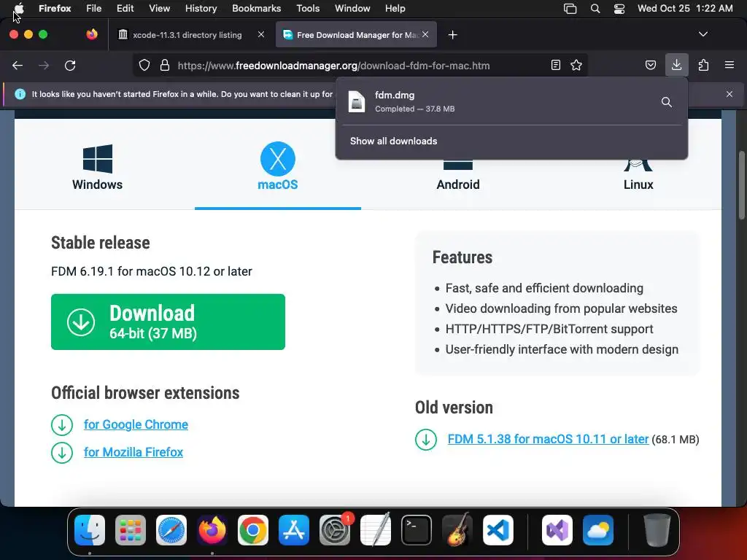747x560 pixels.
Task: Open the Bookmarks menu
Action: point(256,8)
